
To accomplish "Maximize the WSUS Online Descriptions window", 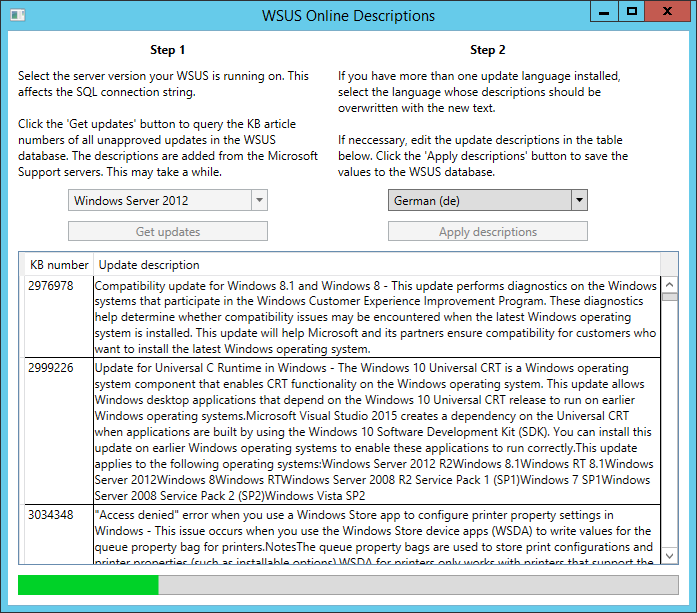I will [631, 12].
